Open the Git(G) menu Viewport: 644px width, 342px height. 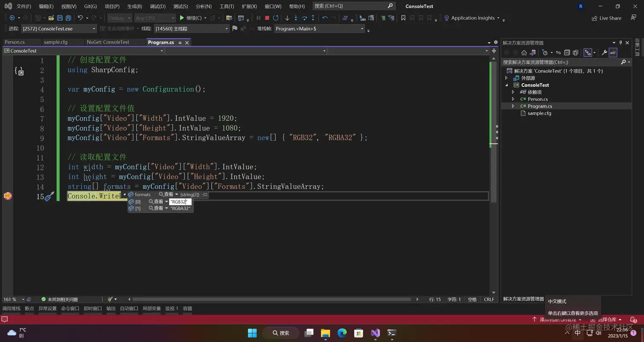(90, 6)
